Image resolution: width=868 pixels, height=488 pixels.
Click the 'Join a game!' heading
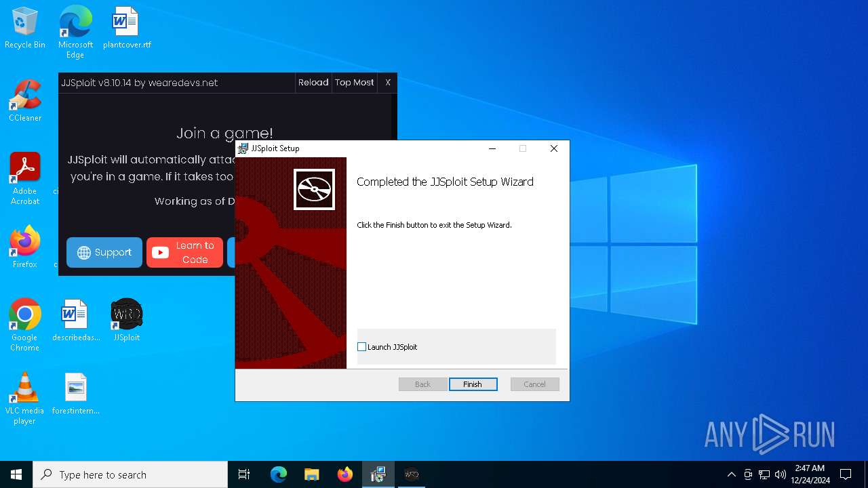click(x=224, y=134)
